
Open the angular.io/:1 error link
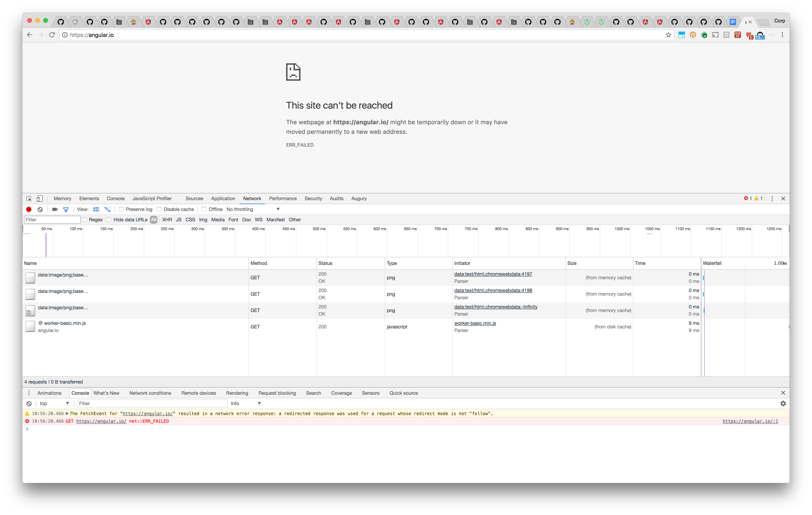click(750, 421)
